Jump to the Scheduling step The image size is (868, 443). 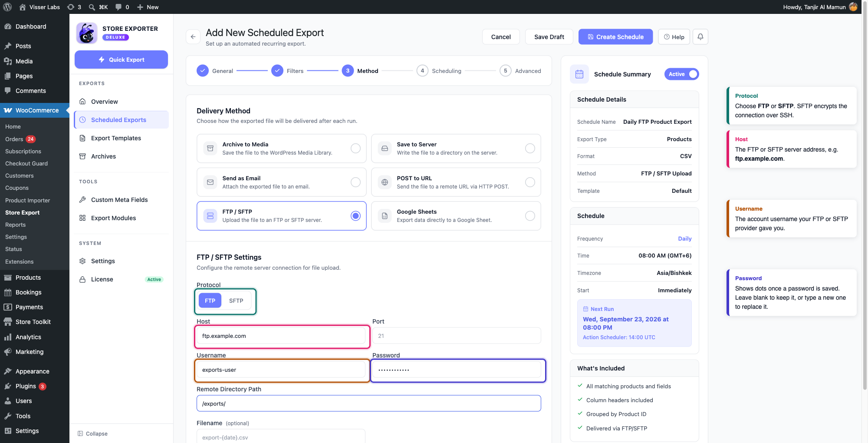click(x=439, y=71)
